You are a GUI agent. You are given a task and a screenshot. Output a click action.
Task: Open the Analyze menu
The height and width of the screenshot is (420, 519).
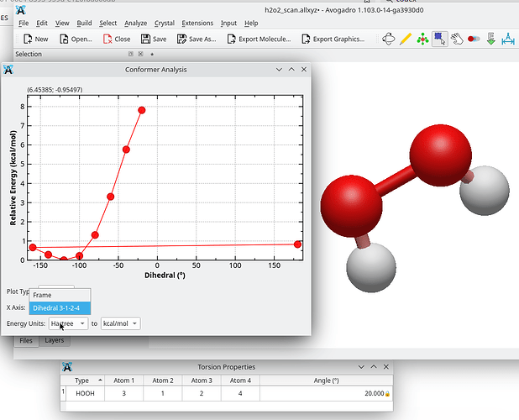136,24
